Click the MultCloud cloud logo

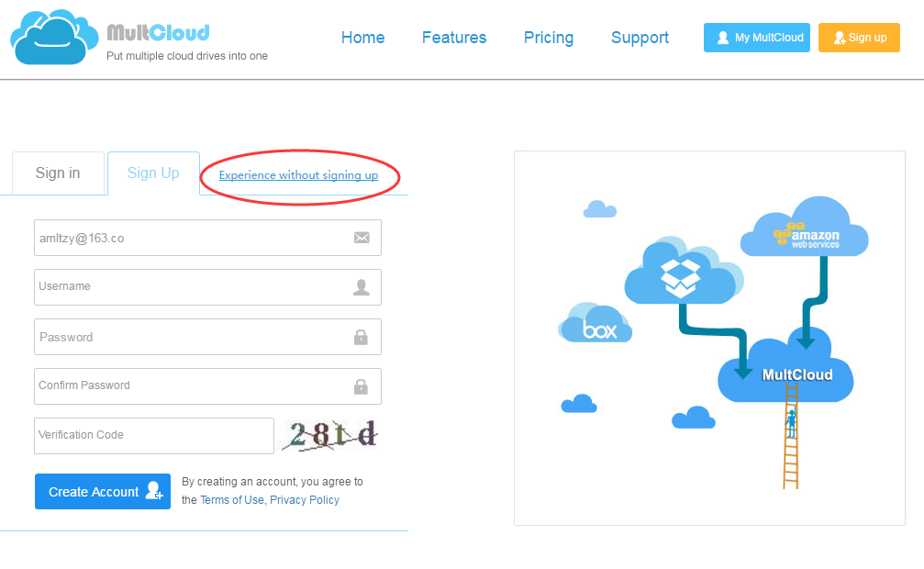[54, 37]
